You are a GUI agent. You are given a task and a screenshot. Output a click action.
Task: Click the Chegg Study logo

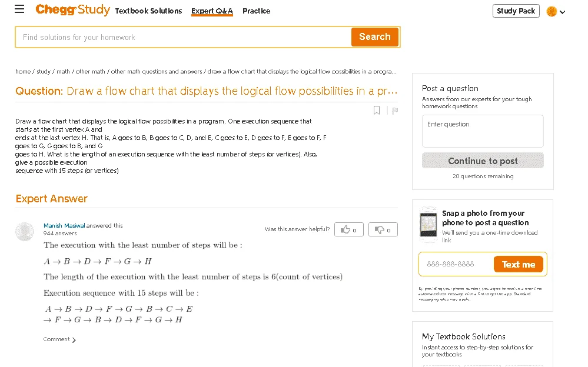pos(73,9)
